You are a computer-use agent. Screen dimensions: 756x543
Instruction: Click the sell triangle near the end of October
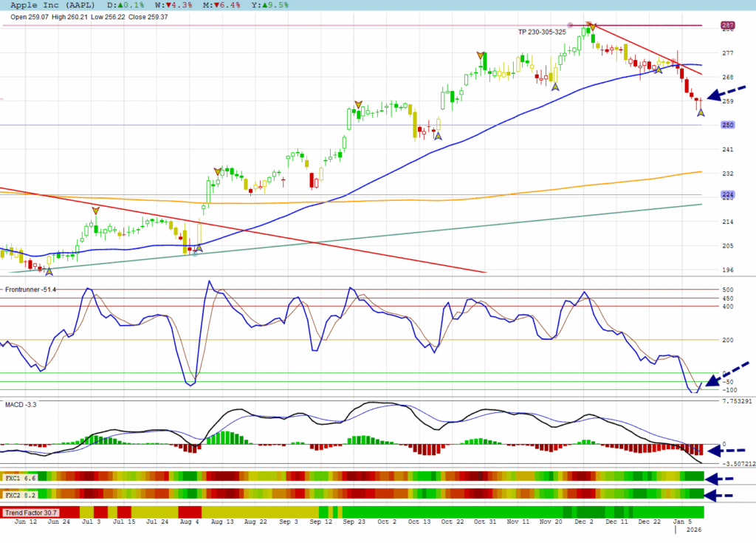(481, 55)
